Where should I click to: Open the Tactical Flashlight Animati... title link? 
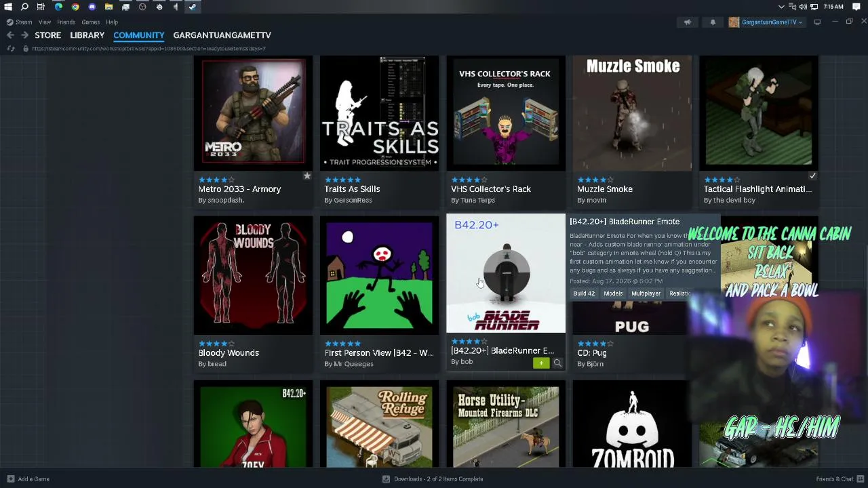pos(757,189)
